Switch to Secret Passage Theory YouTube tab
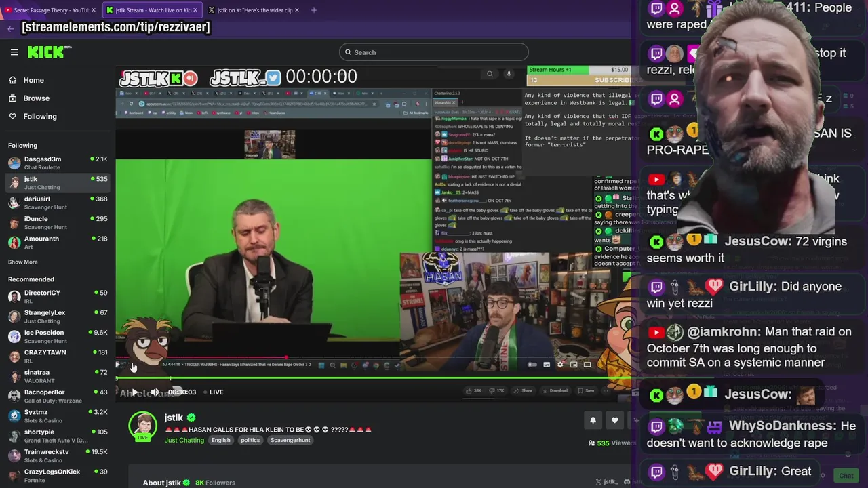 [x=51, y=10]
